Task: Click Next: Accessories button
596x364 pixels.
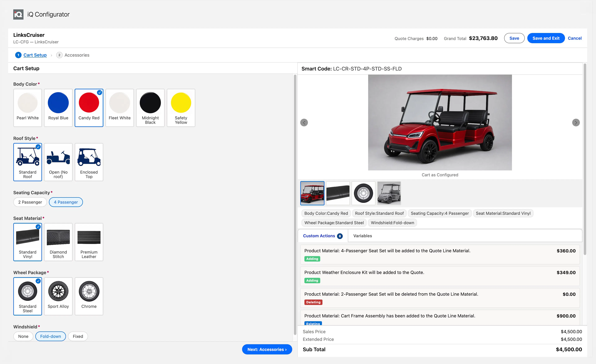Action: point(267,349)
